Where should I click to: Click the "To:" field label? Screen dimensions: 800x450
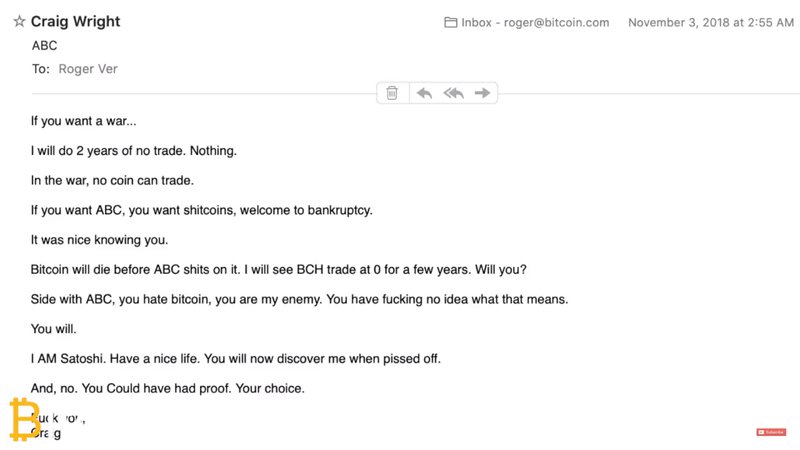point(41,69)
